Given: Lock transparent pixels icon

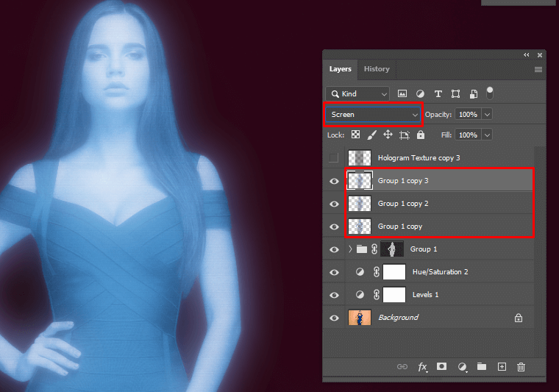Looking at the screenshot, I should click(355, 135).
